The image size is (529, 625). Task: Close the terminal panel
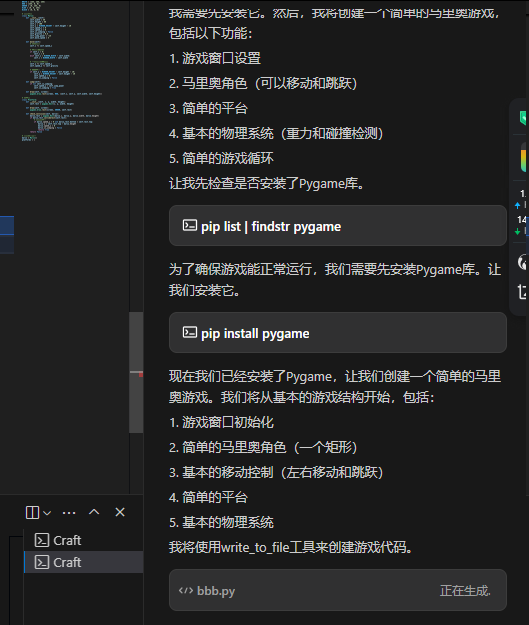tap(120, 512)
